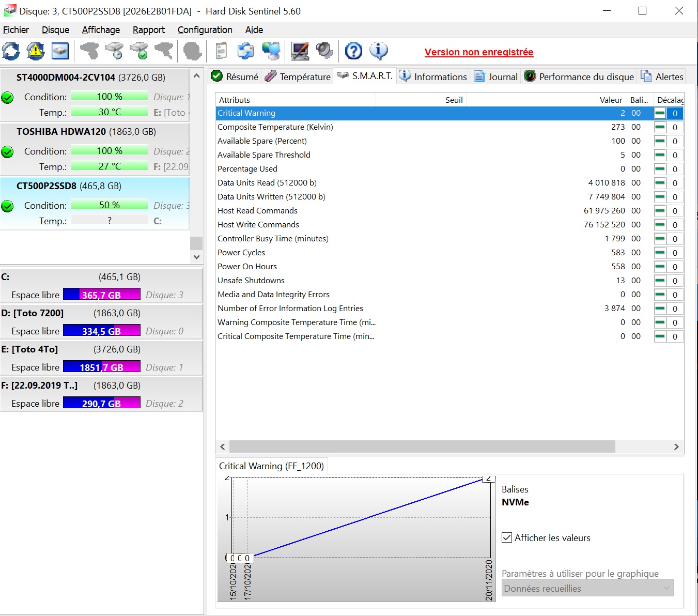Click the globe and monitor network icon
The height and width of the screenshot is (616, 698).
click(x=271, y=51)
